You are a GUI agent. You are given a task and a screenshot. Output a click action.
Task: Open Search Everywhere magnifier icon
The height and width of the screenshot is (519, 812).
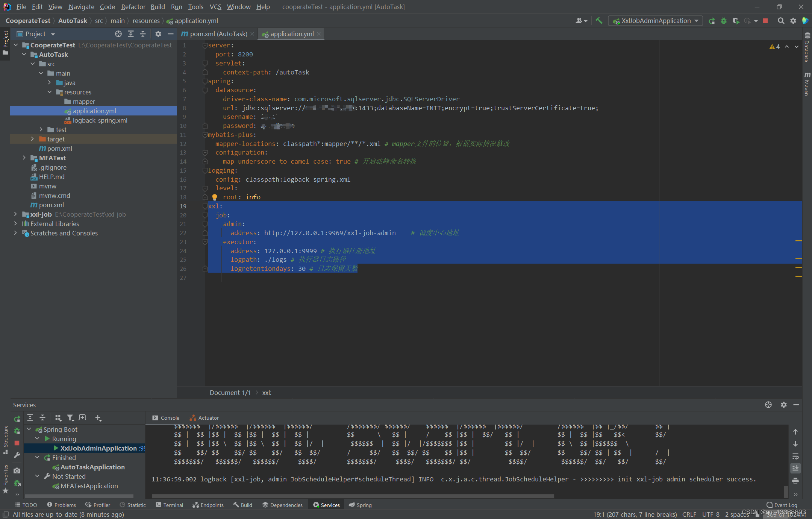click(781, 21)
